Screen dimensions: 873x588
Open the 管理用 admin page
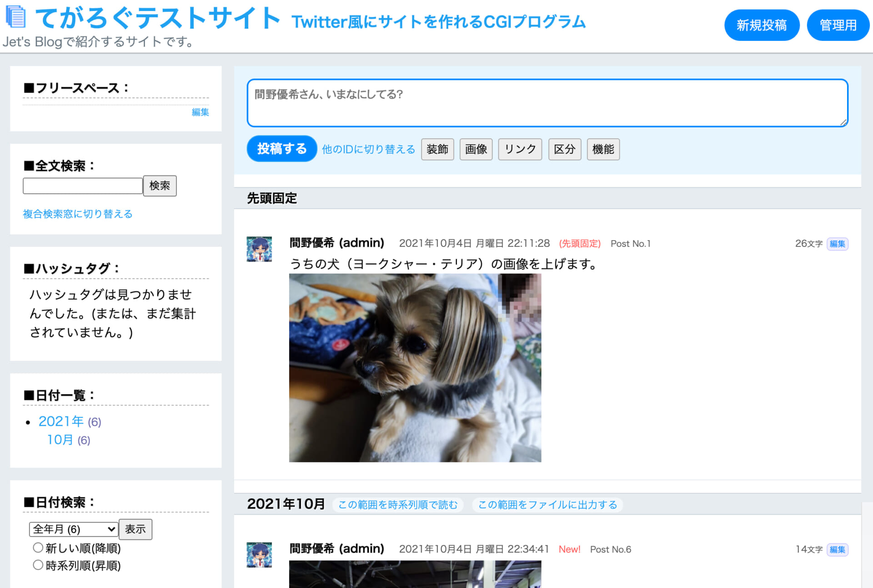838,25
